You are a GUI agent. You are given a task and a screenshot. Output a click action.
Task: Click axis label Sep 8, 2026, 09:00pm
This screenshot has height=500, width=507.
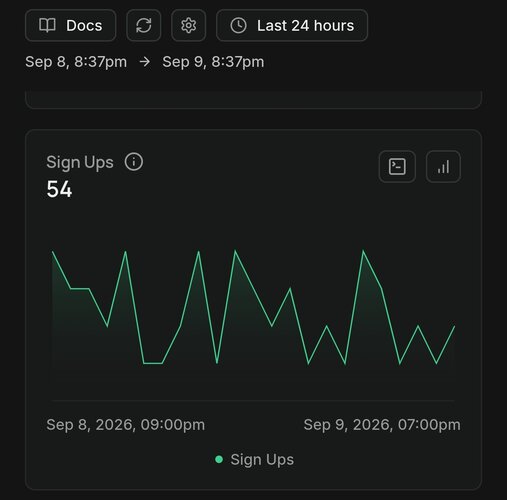pyautogui.click(x=126, y=425)
